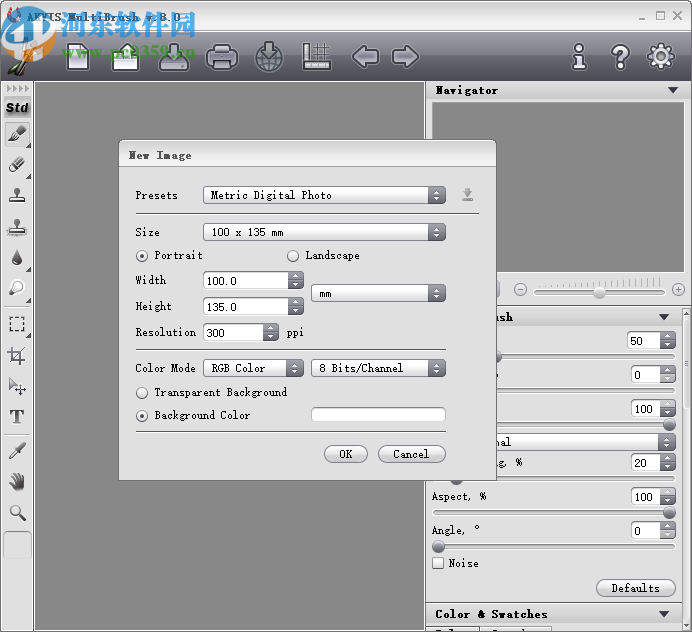The height and width of the screenshot is (632, 692).
Task: Select the Eyedropper tool
Action: point(17,451)
